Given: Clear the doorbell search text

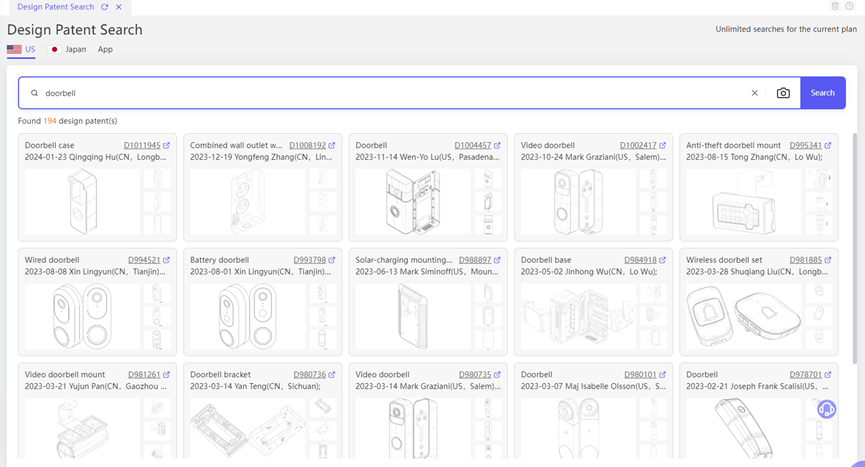Looking at the screenshot, I should tap(755, 93).
